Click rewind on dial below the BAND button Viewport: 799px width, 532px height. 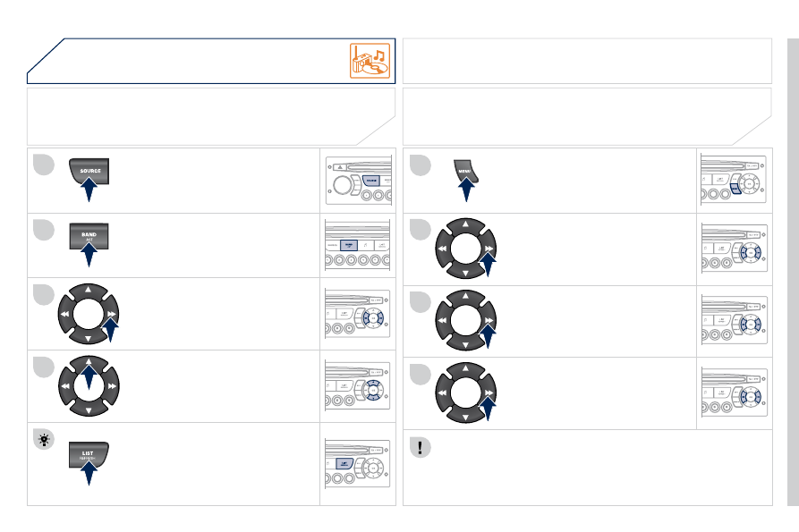65,314
